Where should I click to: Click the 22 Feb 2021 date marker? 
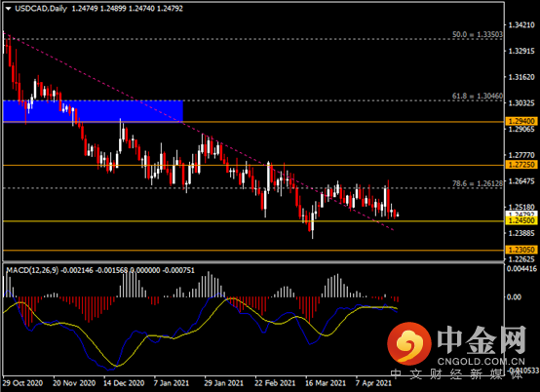[275, 383]
